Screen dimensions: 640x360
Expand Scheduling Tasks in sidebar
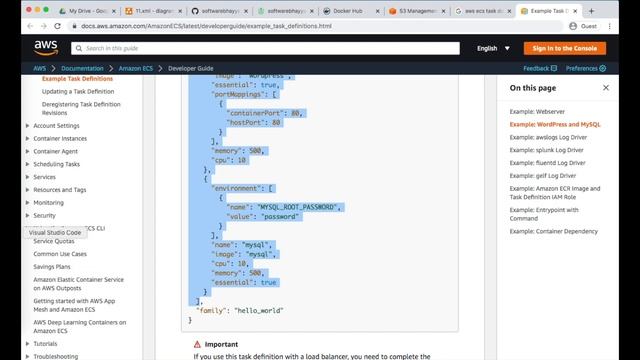(27, 164)
